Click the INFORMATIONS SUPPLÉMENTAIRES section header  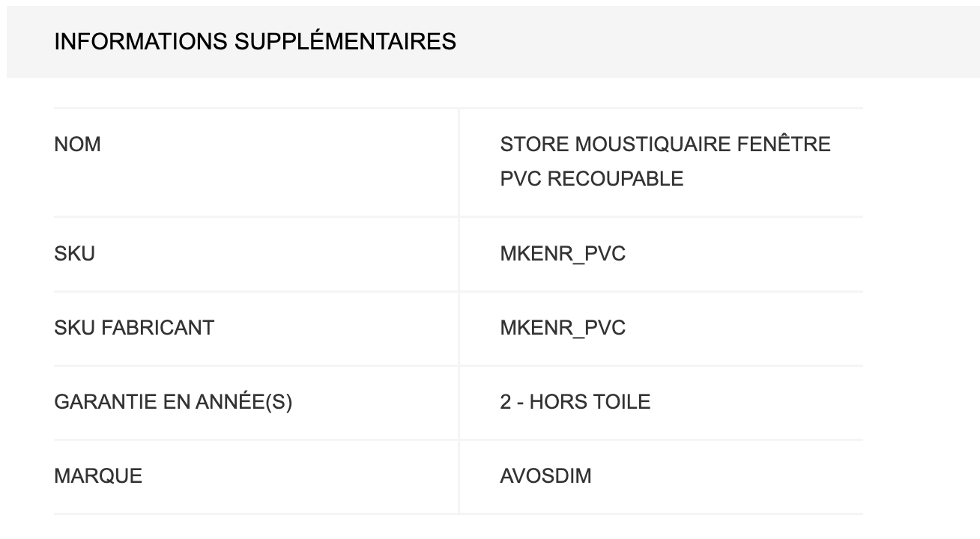coord(255,42)
